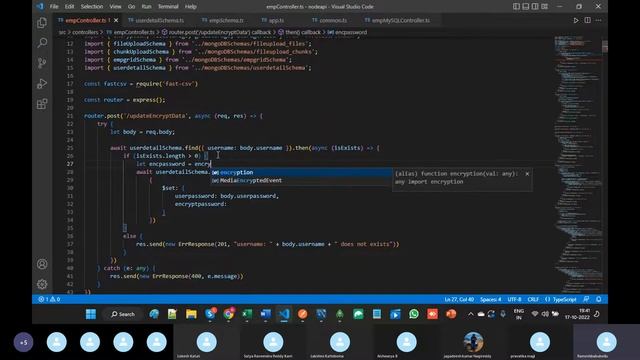The height and width of the screenshot is (360, 640).
Task: Toggle the primary side bar layout icon
Action: pyautogui.click(x=516, y=7)
